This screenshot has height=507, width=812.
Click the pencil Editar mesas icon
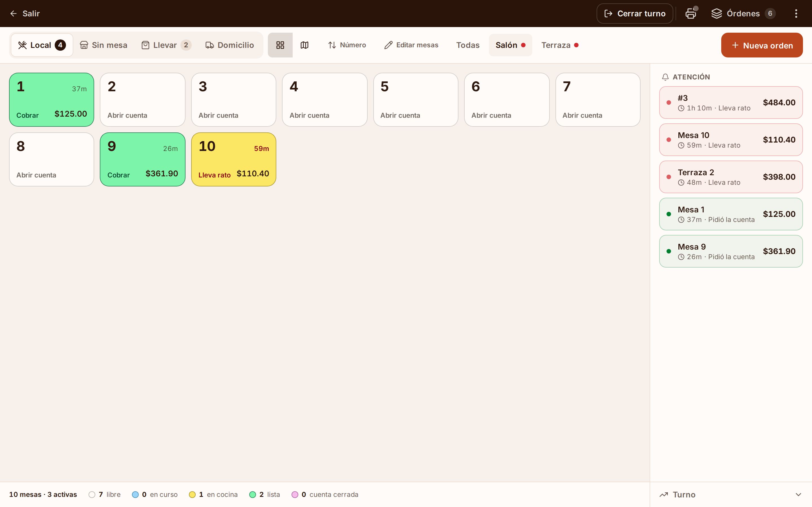(x=388, y=45)
